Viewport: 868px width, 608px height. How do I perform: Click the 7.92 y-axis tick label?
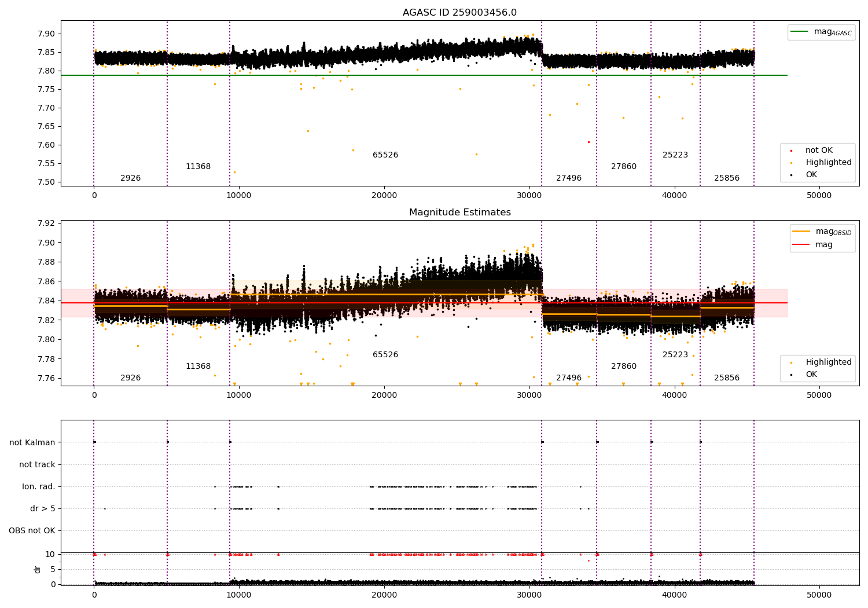tap(46, 223)
